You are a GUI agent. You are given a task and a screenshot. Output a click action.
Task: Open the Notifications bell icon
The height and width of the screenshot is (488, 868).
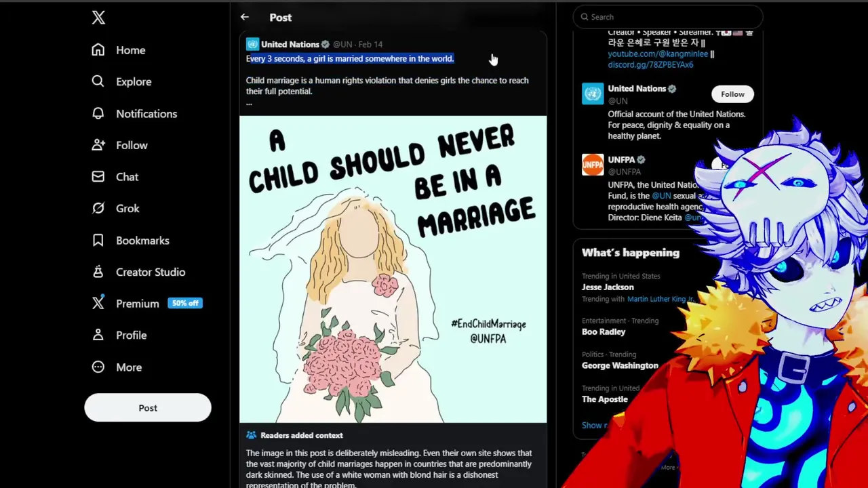tap(98, 113)
